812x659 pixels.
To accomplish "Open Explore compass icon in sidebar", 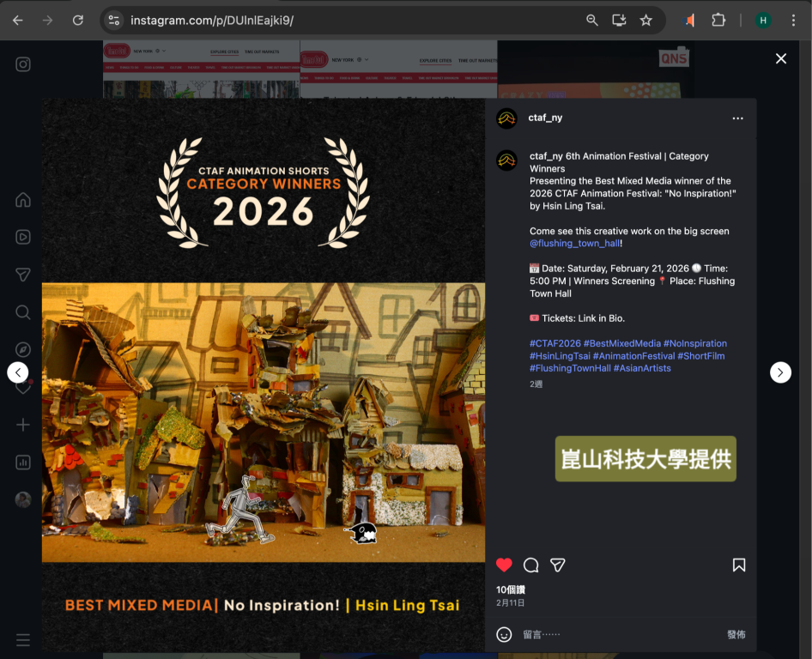I will [x=23, y=349].
